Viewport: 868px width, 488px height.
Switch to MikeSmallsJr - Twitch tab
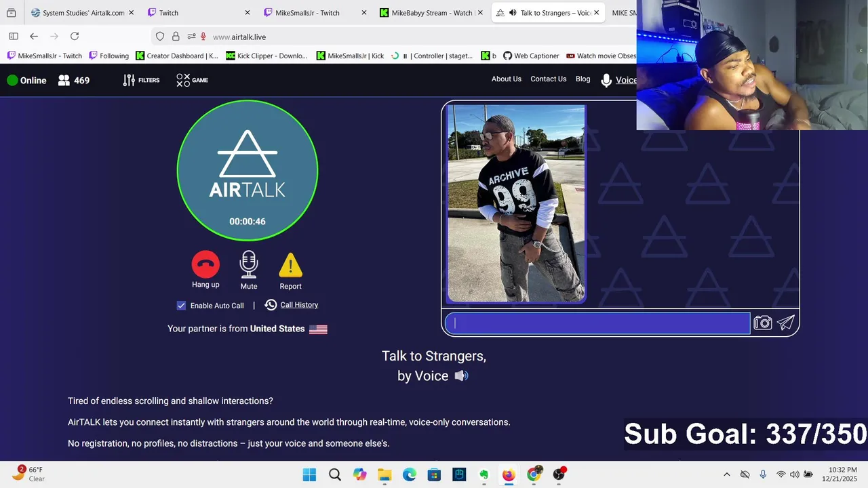click(x=313, y=13)
